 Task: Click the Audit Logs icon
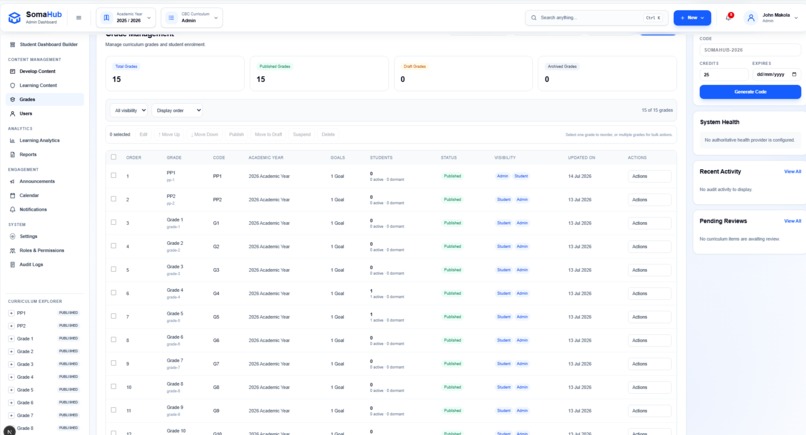click(x=13, y=264)
